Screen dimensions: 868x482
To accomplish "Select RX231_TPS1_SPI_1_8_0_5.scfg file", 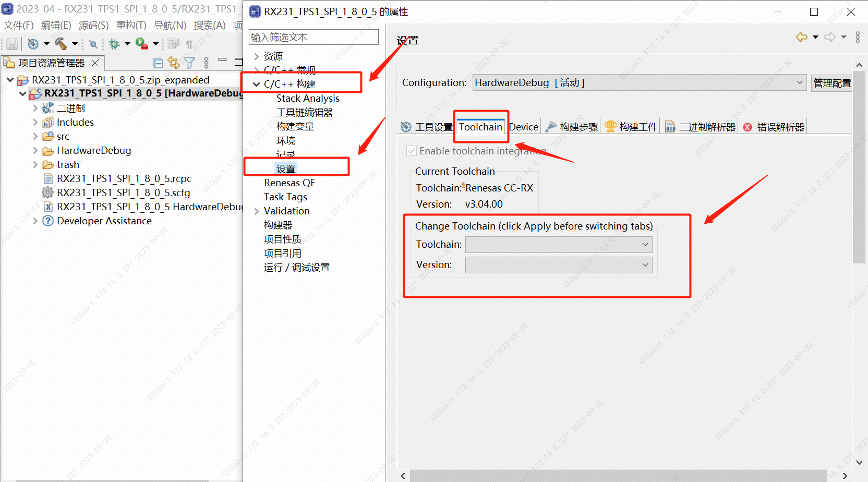I will 123,192.
